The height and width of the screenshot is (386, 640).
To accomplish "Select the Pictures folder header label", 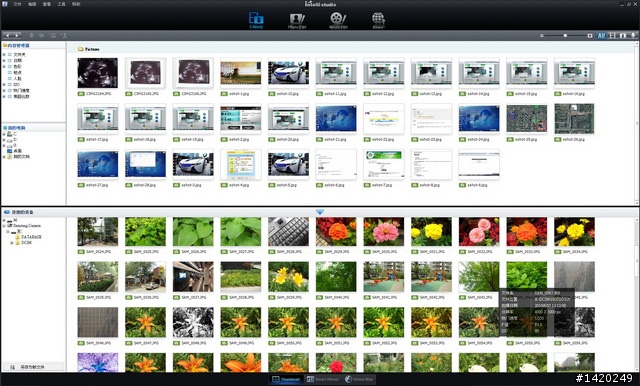I will (x=92, y=49).
